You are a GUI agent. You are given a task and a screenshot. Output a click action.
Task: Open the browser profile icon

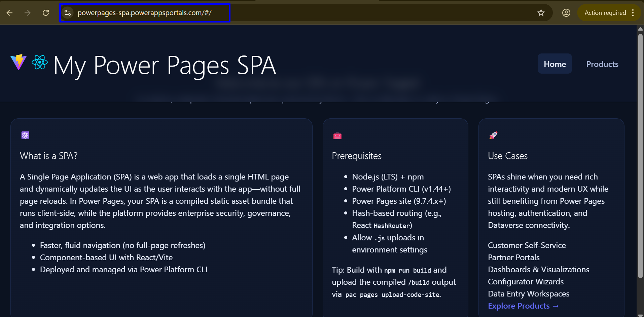[x=566, y=13]
